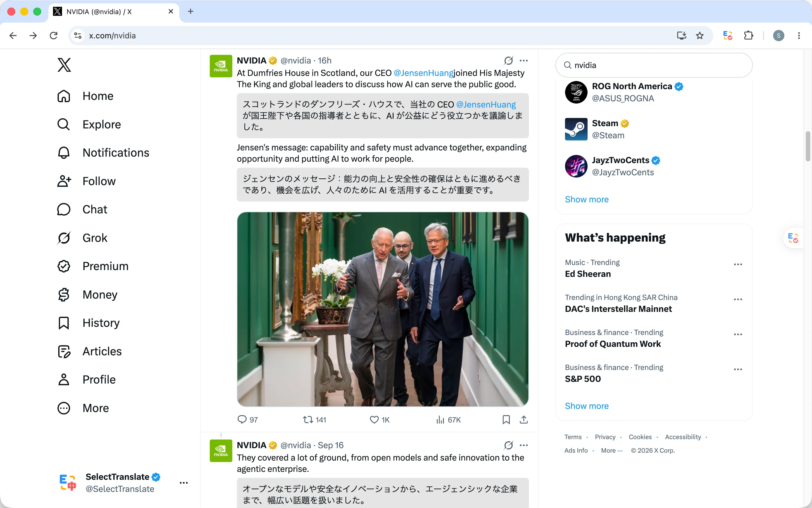Focus the search box containing nvidia
Screen dimensions: 812x508
pyautogui.click(x=654, y=65)
